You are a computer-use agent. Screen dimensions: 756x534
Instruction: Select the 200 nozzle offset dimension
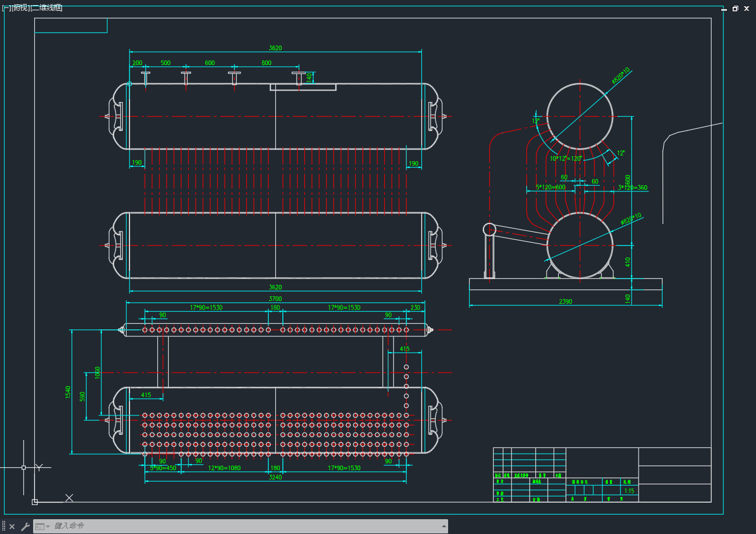click(137, 63)
